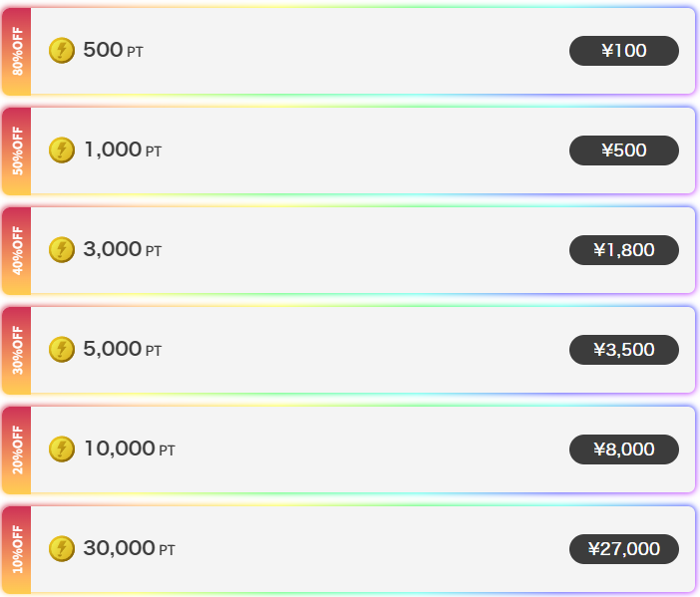
Task: Select the ¥1,800 purchase button
Action: pyautogui.click(x=623, y=250)
